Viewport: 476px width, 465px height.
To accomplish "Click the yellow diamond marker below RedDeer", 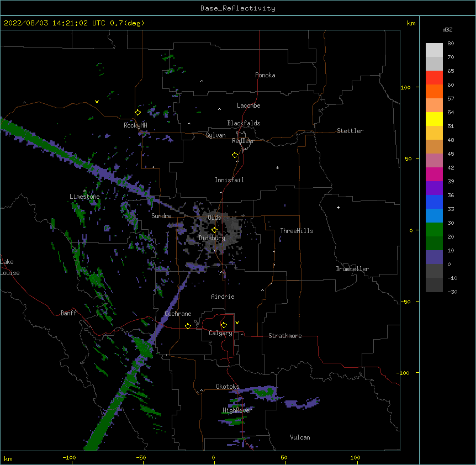I will [x=235, y=155].
